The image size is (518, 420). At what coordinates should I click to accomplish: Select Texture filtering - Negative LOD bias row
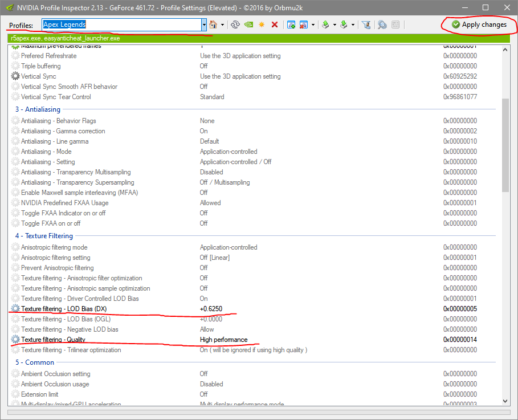tap(254, 329)
